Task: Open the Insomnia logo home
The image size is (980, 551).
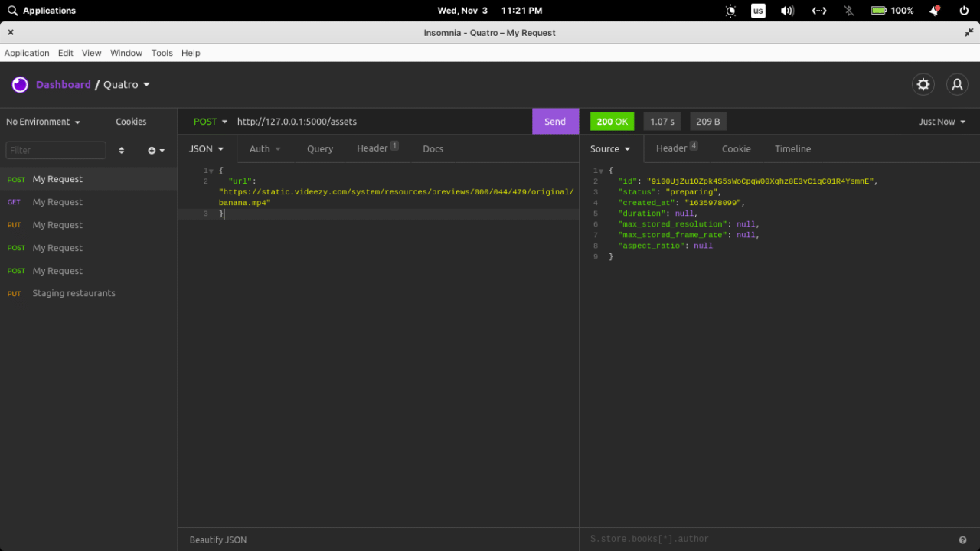Action: click(x=20, y=84)
